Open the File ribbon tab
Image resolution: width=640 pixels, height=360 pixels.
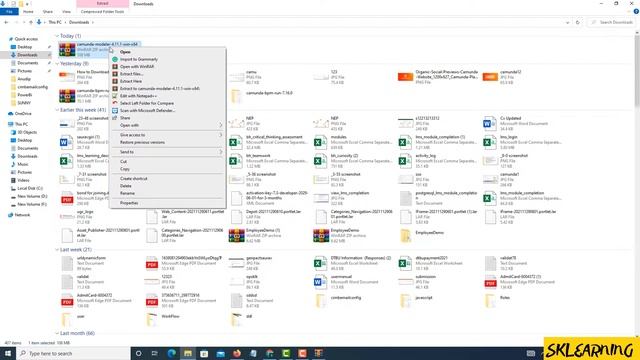9,12
